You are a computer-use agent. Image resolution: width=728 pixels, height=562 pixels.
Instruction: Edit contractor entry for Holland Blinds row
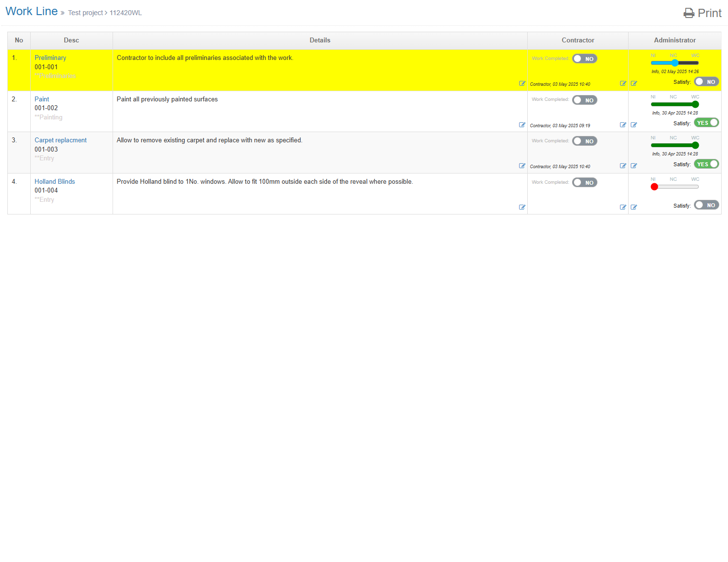[623, 208]
